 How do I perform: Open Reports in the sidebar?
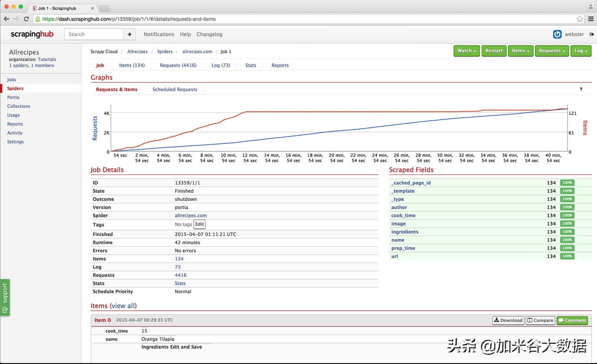(15, 124)
